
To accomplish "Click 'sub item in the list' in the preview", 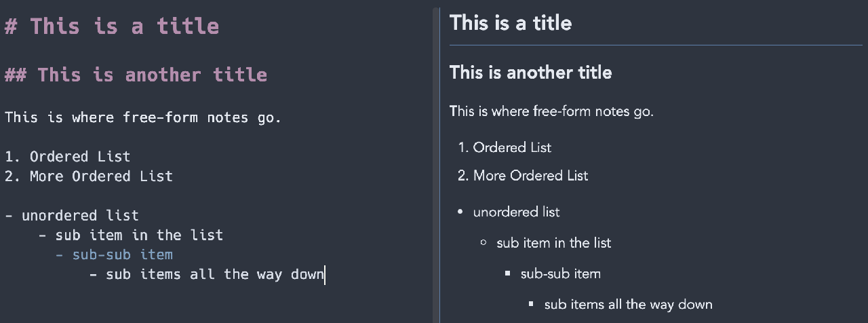I will (553, 243).
